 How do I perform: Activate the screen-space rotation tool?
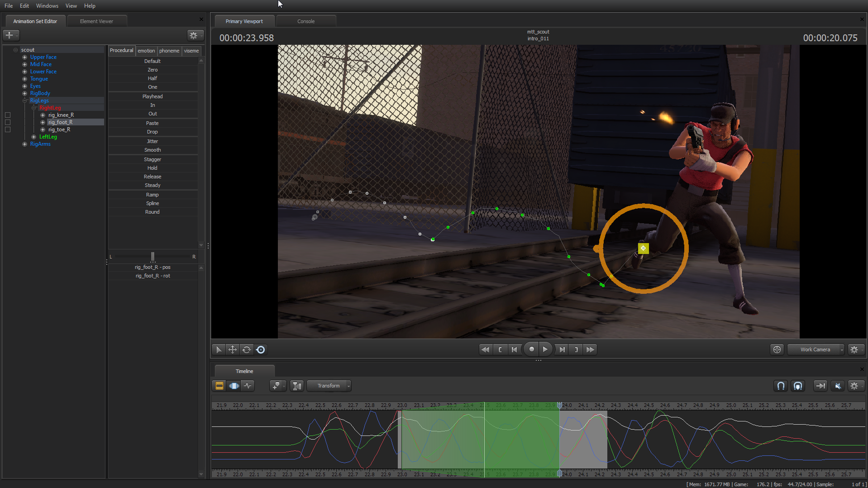tap(261, 349)
